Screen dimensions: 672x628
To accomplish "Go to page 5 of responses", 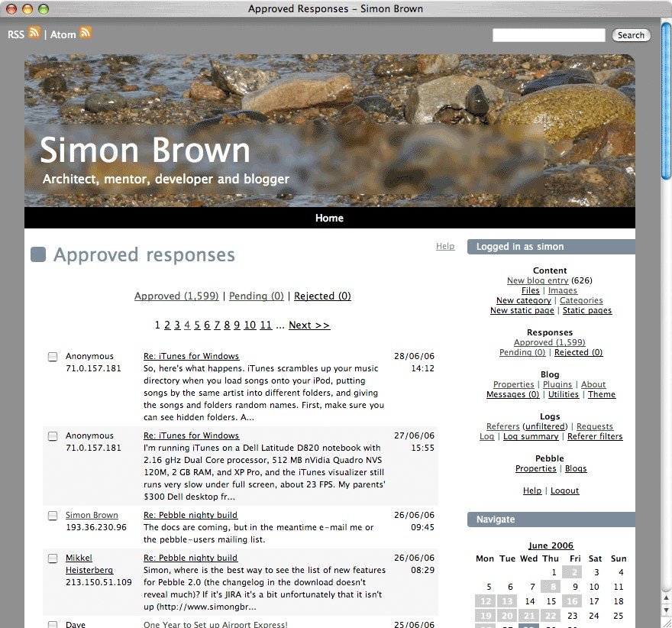I will click(197, 325).
